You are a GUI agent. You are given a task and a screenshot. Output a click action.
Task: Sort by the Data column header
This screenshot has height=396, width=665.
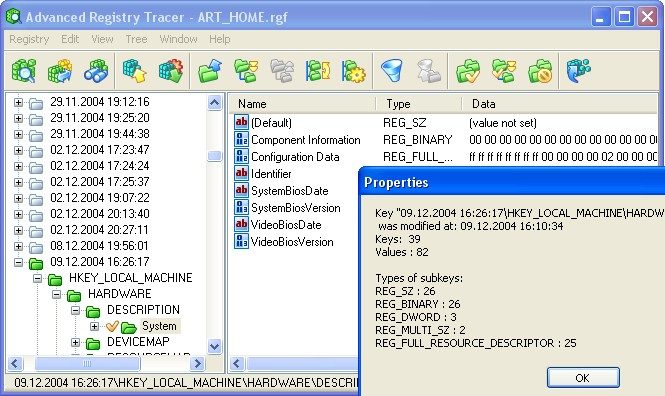point(560,104)
